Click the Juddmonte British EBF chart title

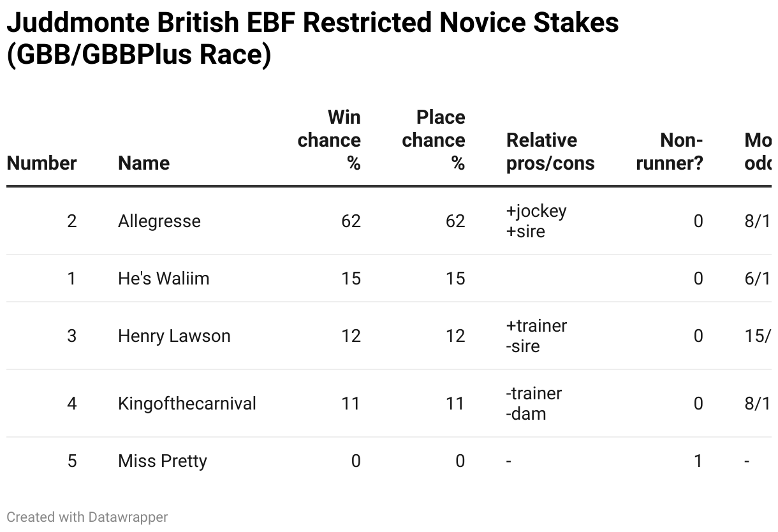(312, 39)
